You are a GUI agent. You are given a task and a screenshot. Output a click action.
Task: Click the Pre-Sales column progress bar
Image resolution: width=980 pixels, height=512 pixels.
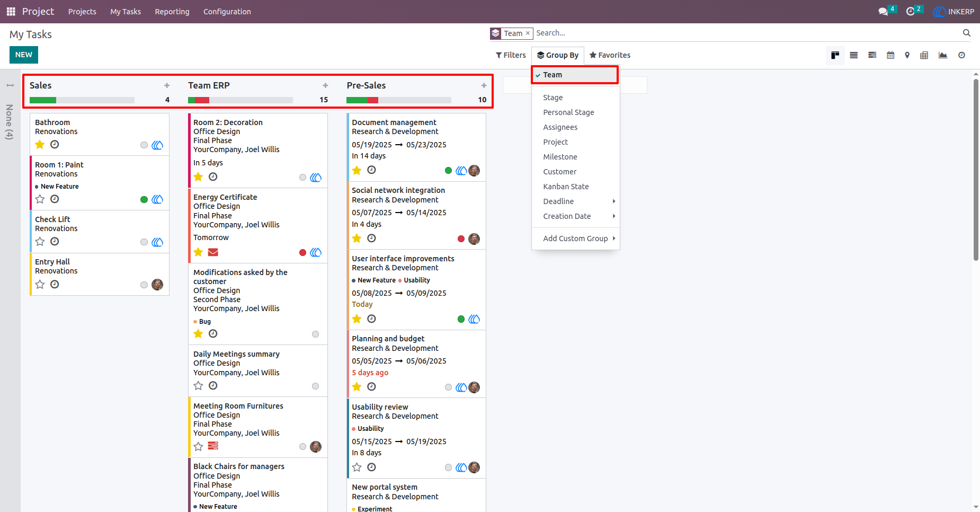[x=398, y=100]
